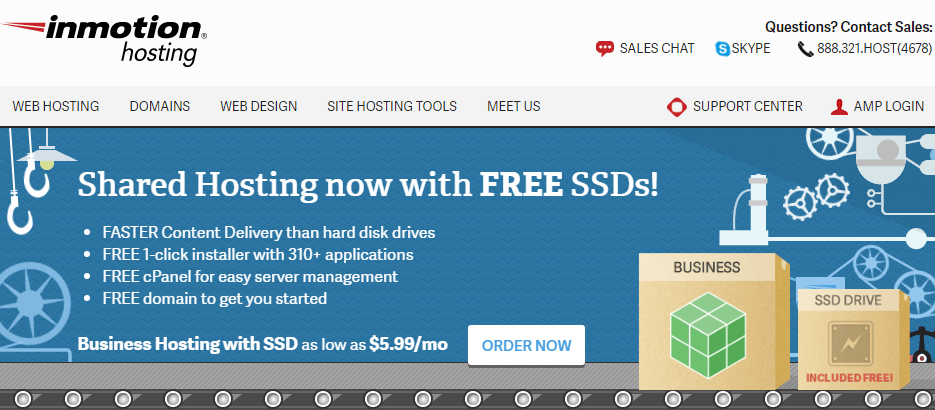
Task: Open the Sales Chat link text
Action: (x=657, y=48)
